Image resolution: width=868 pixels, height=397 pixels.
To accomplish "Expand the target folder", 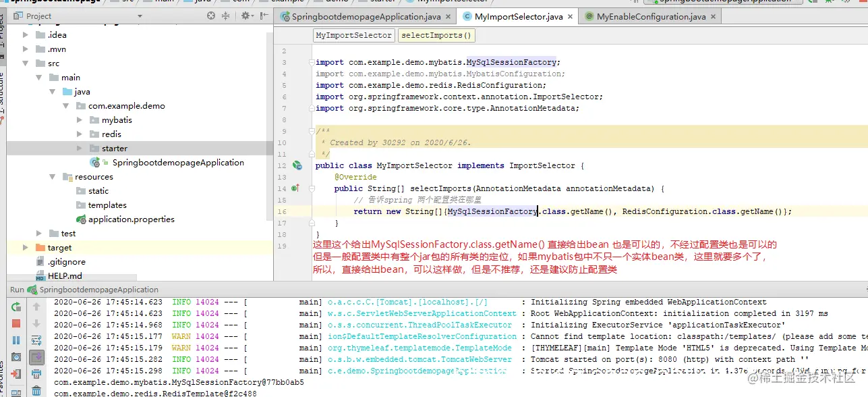I will point(25,247).
